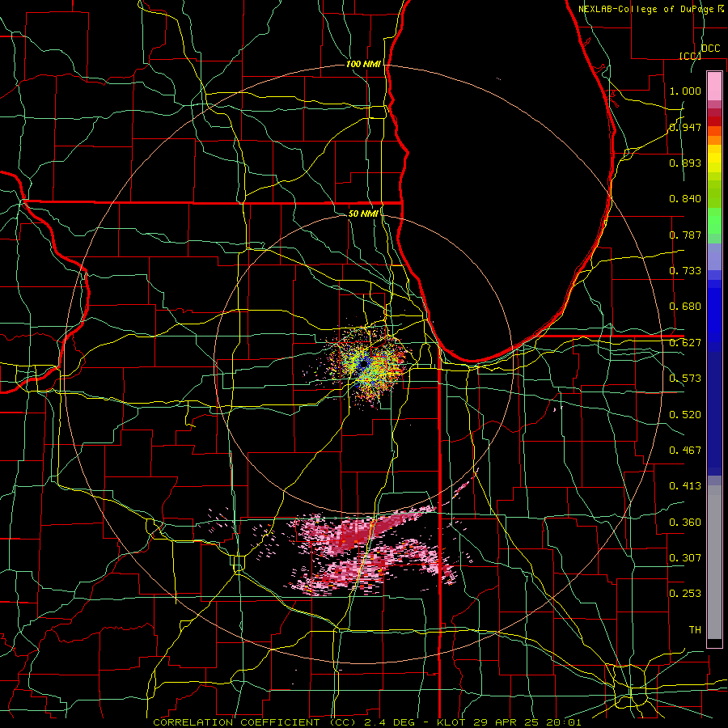The image size is (728, 728).
Task: Pick the light pink top color bar segment
Action: point(714,86)
